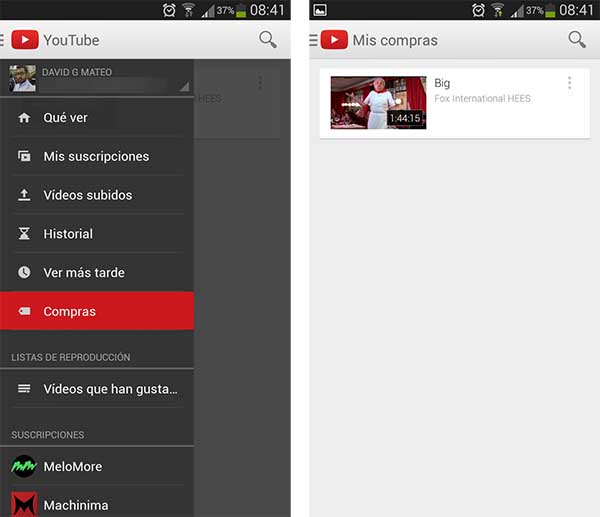Open the drawer via Mis compras hamburger icon
Image resolution: width=600 pixels, height=517 pixels.
313,40
